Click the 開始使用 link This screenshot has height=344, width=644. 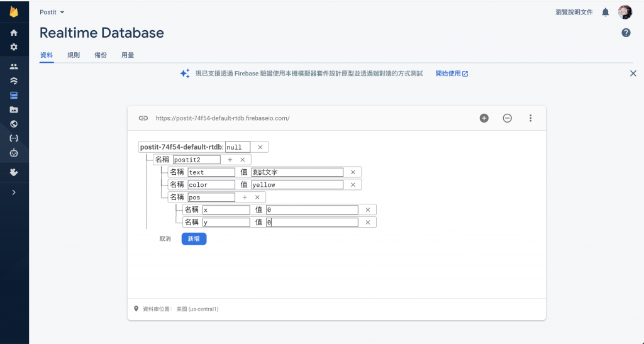tap(452, 74)
